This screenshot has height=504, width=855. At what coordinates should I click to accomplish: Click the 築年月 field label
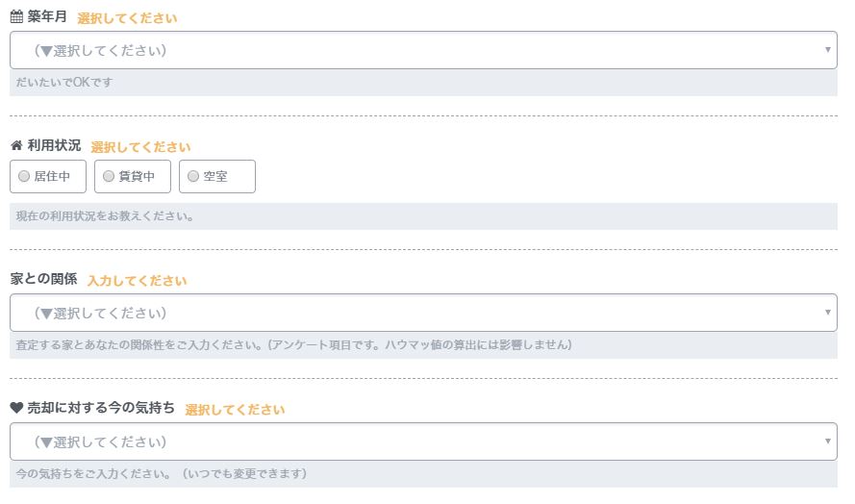[48, 18]
